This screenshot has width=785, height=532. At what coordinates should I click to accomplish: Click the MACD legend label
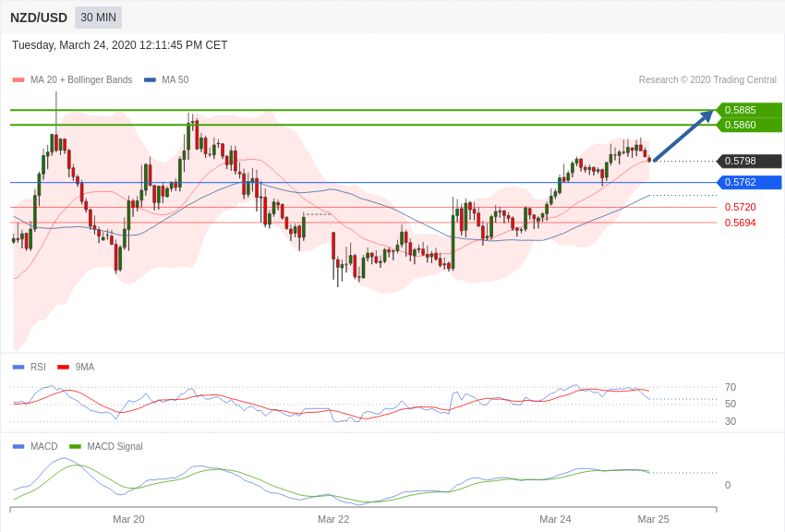pyautogui.click(x=44, y=446)
